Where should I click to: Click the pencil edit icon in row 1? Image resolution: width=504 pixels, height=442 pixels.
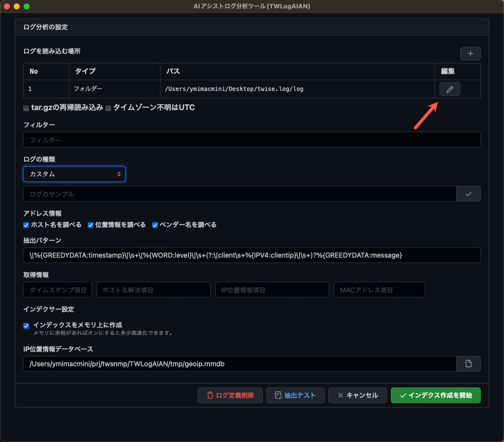pyautogui.click(x=449, y=89)
